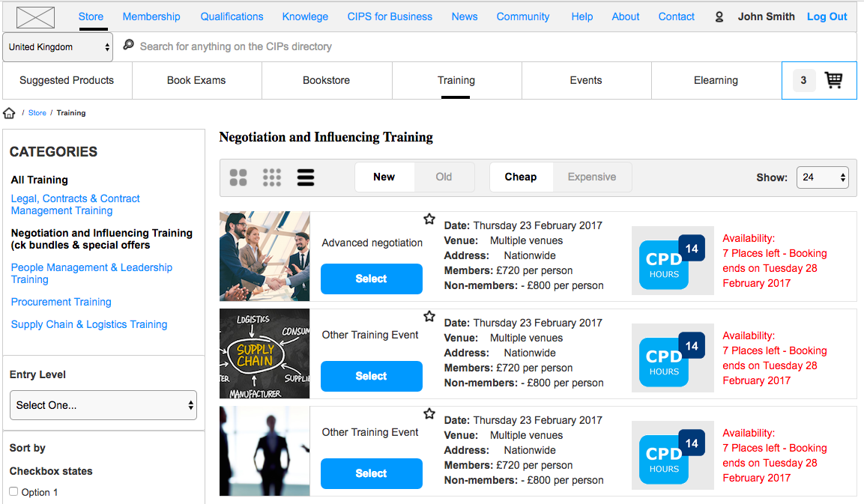Select the supply chain Other Training Event
Viewport: 864px width, 504px height.
tap(372, 376)
